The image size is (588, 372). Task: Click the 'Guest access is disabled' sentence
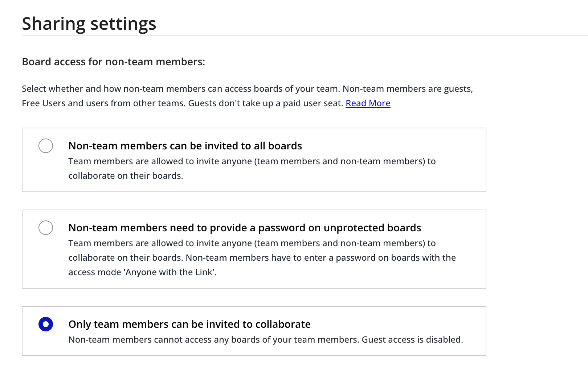click(412, 340)
